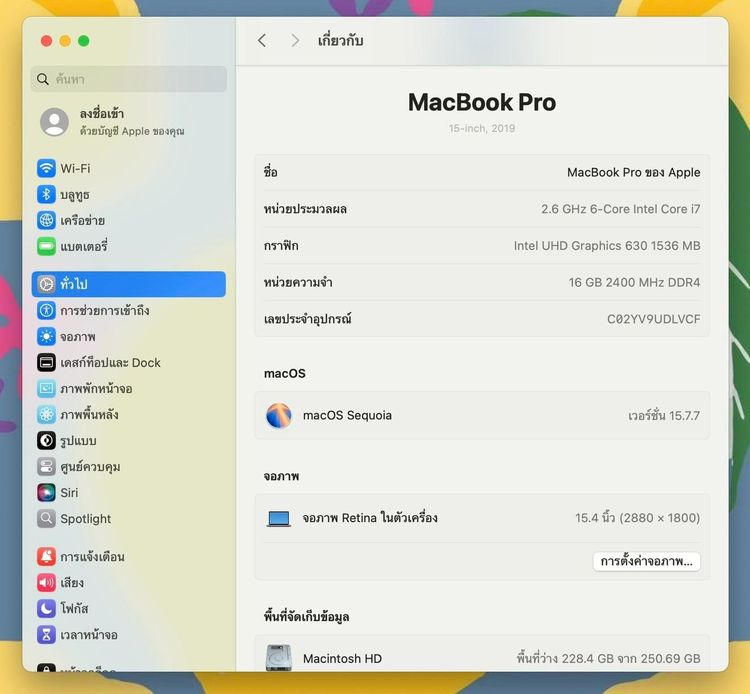Go forward with the right chevron
Viewport: 750px width, 694px height.
(295, 41)
